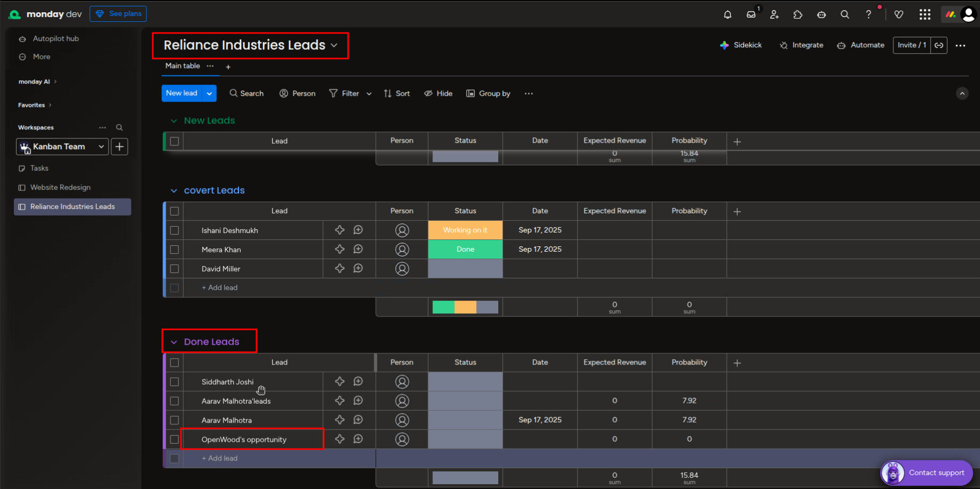
Task: Change green Done status cell
Action: pos(465,249)
